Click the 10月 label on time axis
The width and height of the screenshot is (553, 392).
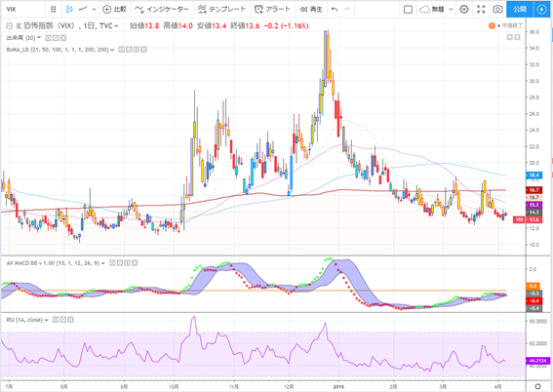pyautogui.click(x=174, y=387)
